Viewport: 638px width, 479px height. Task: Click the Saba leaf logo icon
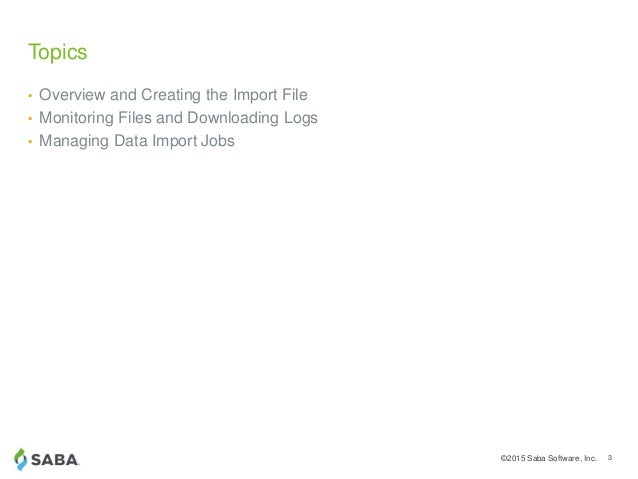tap(20, 459)
